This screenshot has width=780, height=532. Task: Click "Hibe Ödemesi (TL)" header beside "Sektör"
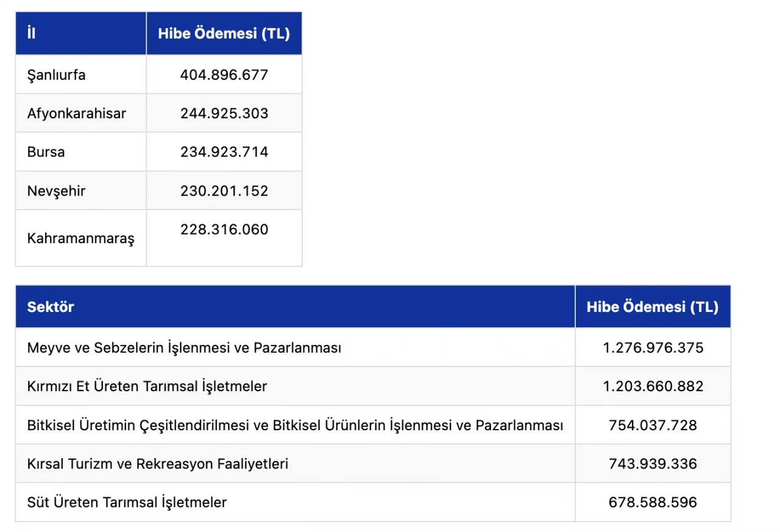click(x=652, y=307)
